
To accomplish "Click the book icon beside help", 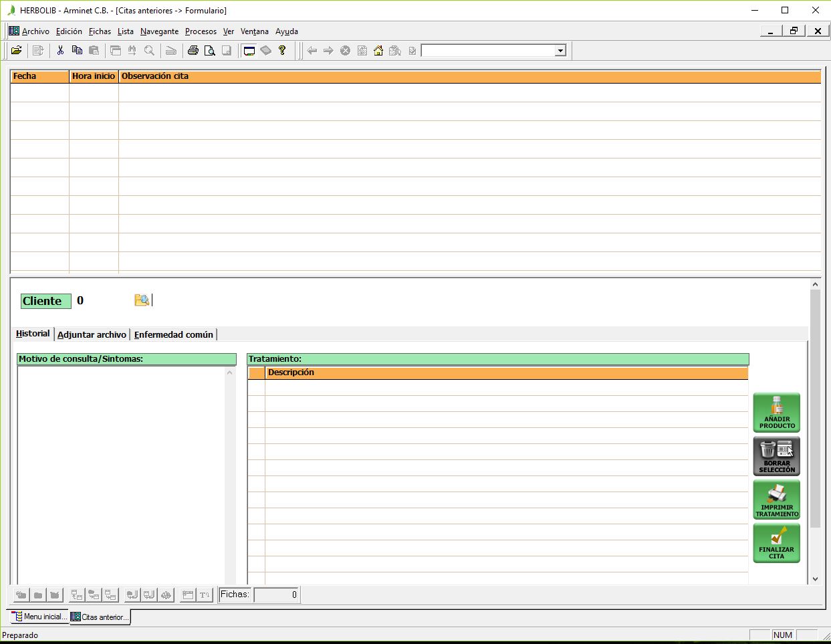I will click(266, 50).
